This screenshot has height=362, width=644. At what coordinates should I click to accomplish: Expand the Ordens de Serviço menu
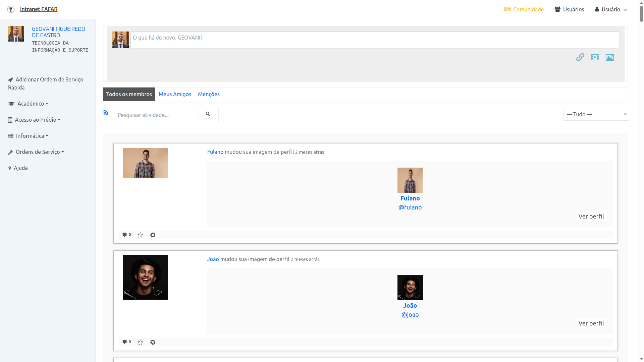36,152
